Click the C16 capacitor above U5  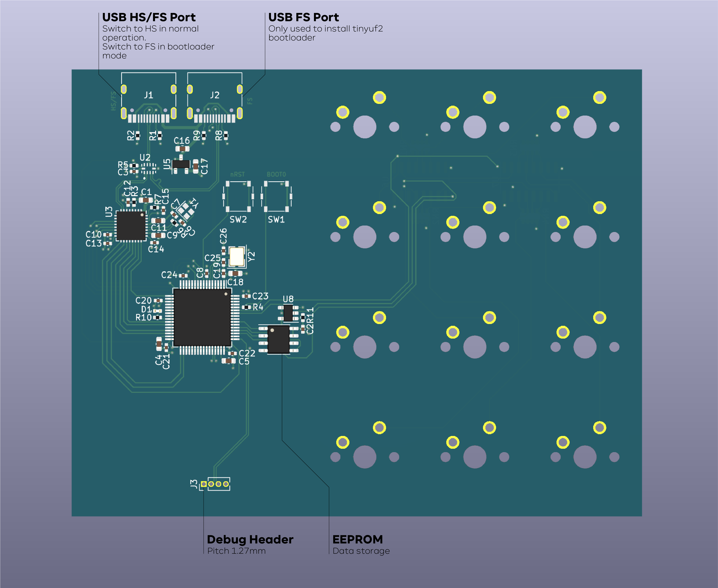[182, 149]
